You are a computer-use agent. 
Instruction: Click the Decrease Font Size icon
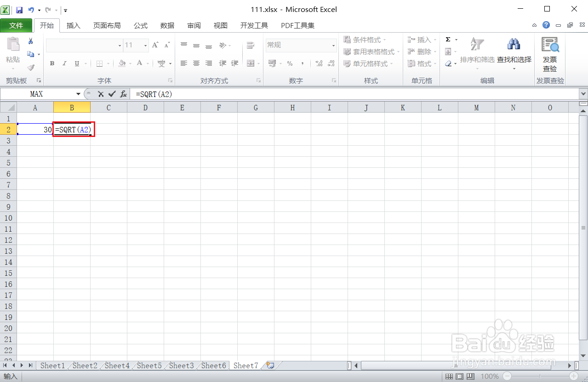click(x=167, y=45)
